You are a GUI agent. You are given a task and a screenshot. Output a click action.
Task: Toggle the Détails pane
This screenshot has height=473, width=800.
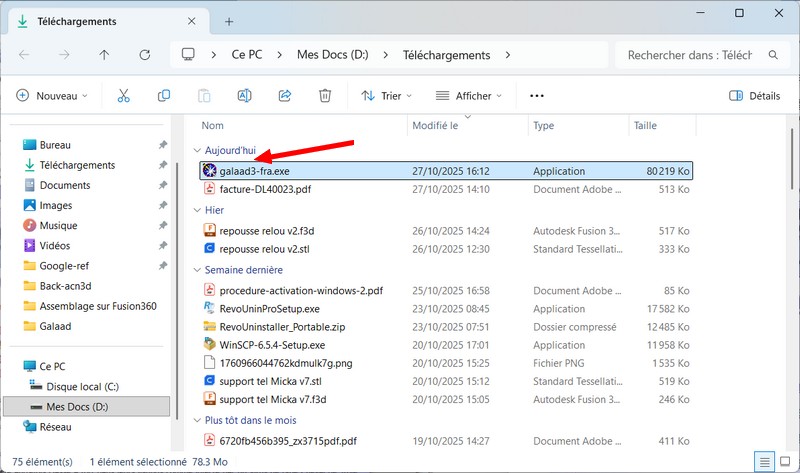(755, 96)
